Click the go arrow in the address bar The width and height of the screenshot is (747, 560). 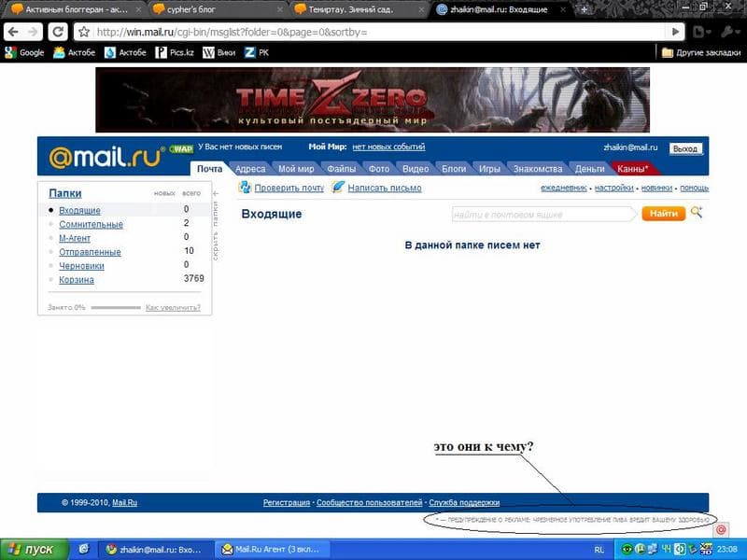[x=675, y=32]
